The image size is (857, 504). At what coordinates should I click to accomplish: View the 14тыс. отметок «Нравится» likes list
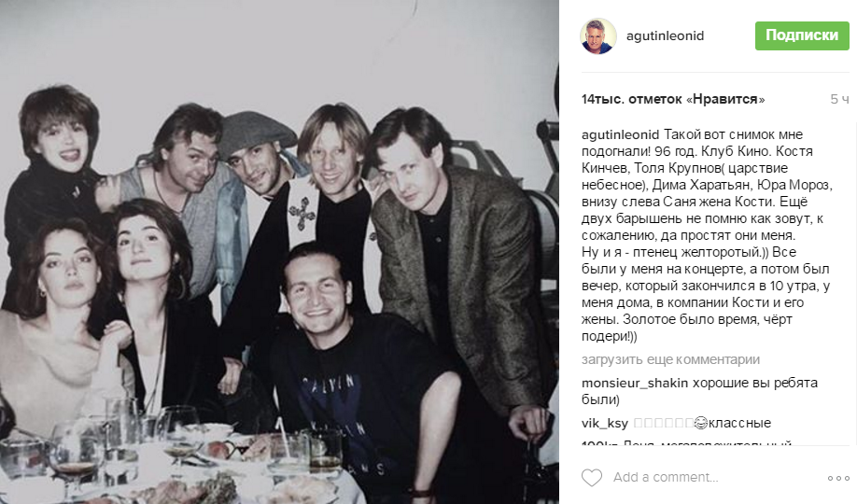point(673,100)
